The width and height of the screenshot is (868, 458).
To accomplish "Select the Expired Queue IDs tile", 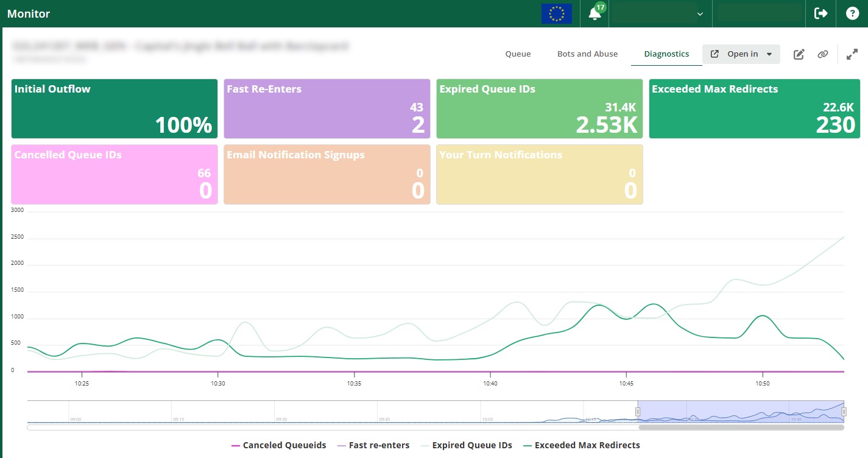I will (540, 108).
